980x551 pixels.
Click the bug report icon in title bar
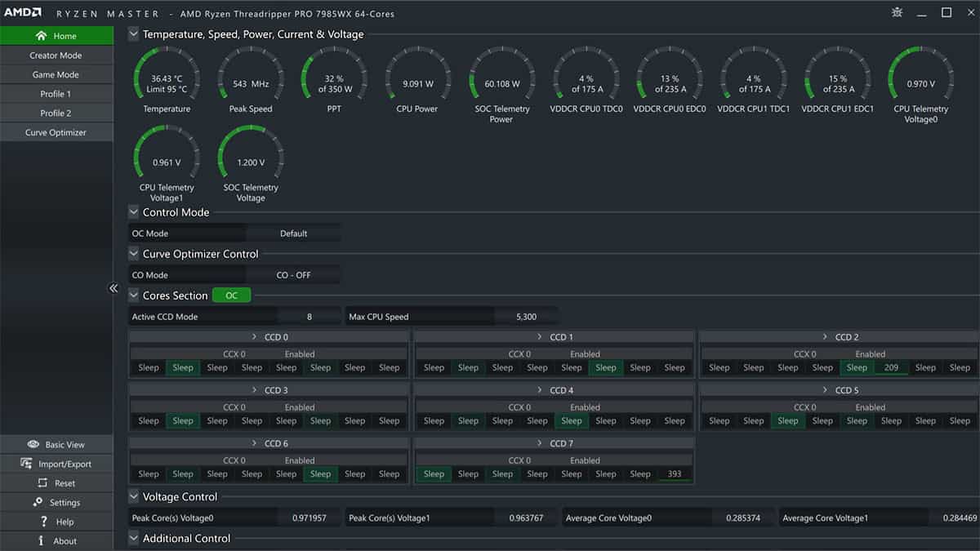(x=896, y=12)
